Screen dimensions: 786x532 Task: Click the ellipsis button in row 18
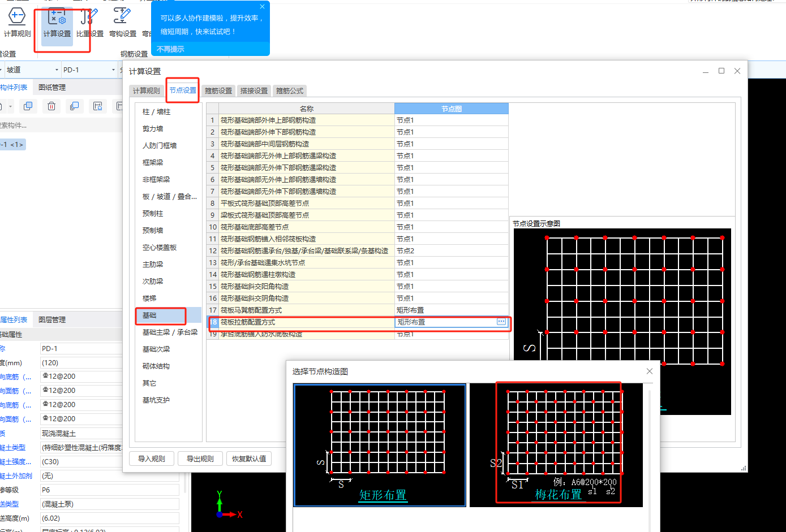(x=501, y=322)
